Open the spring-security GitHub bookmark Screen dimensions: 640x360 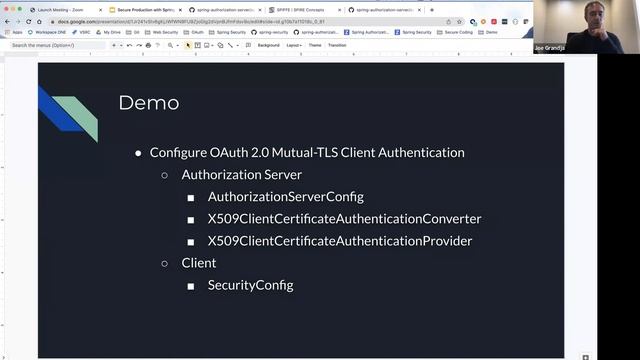(270, 32)
